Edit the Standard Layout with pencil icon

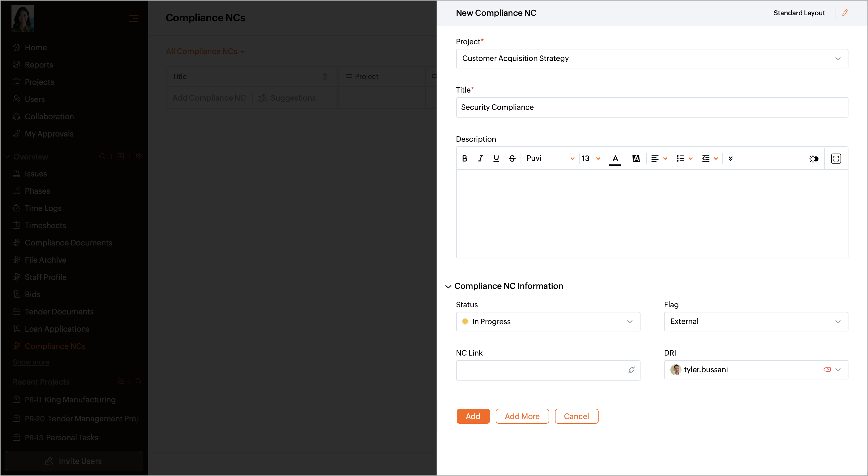tap(845, 13)
